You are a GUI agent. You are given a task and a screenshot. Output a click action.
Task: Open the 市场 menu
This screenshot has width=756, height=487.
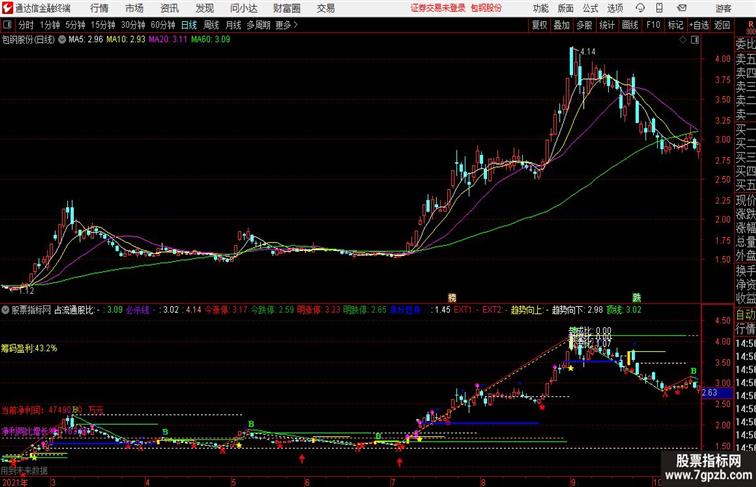tap(135, 8)
